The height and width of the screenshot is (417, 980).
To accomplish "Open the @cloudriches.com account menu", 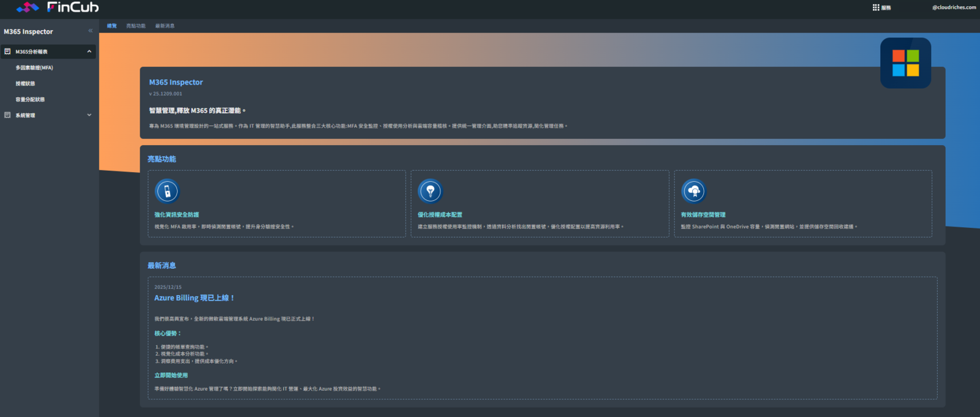I will tap(954, 7).
